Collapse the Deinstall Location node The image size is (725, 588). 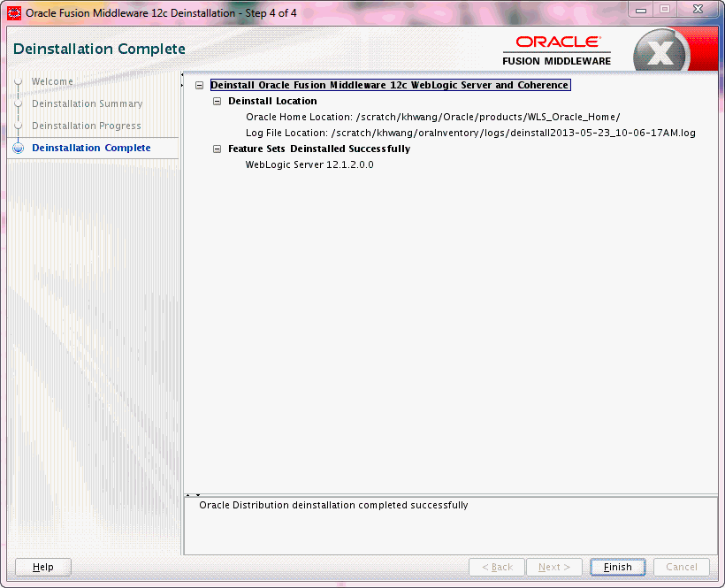coord(217,101)
